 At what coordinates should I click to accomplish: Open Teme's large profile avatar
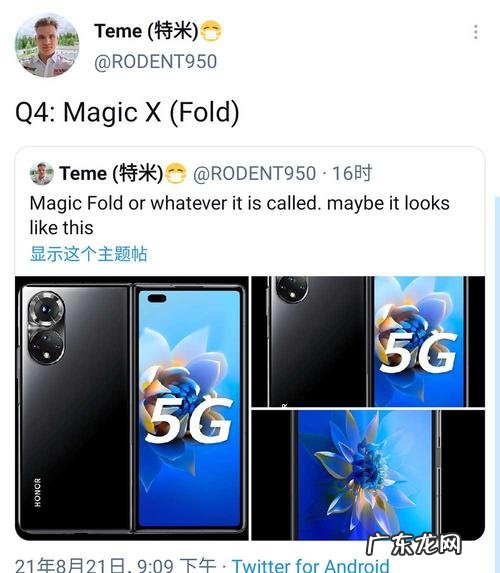tap(47, 45)
